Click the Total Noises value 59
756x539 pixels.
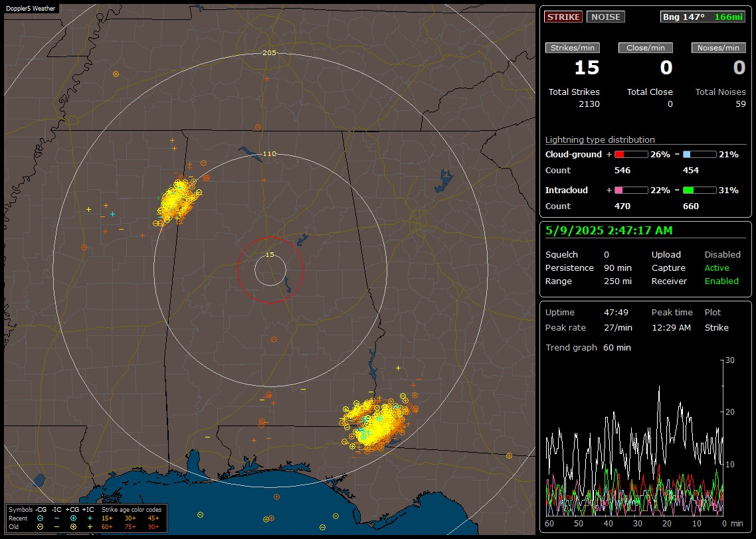[741, 104]
